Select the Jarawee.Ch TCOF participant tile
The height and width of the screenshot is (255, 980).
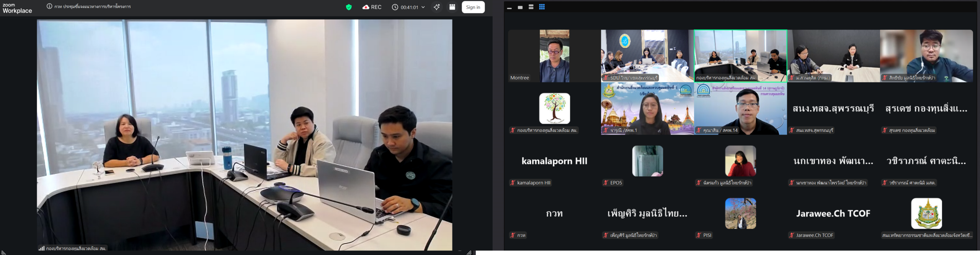point(833,214)
